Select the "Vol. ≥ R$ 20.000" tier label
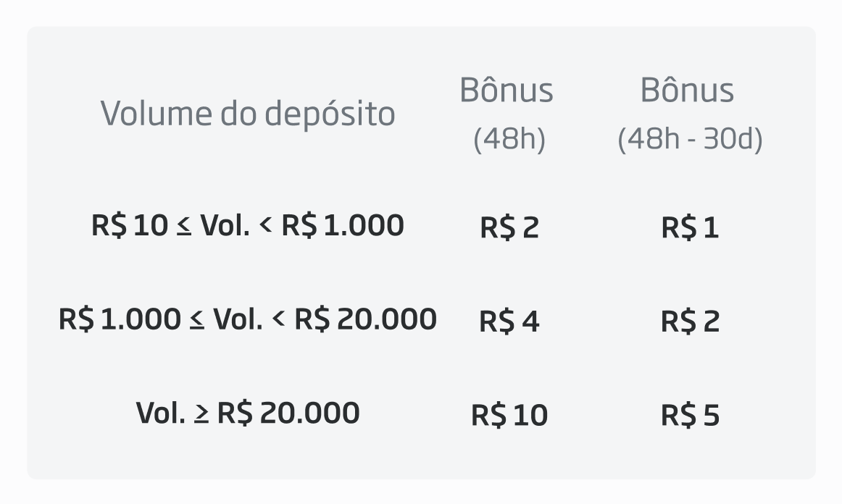 coord(247,413)
